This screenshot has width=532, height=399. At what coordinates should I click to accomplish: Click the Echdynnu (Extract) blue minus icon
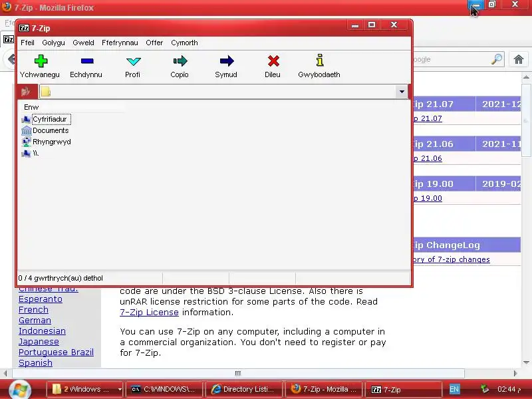click(87, 61)
